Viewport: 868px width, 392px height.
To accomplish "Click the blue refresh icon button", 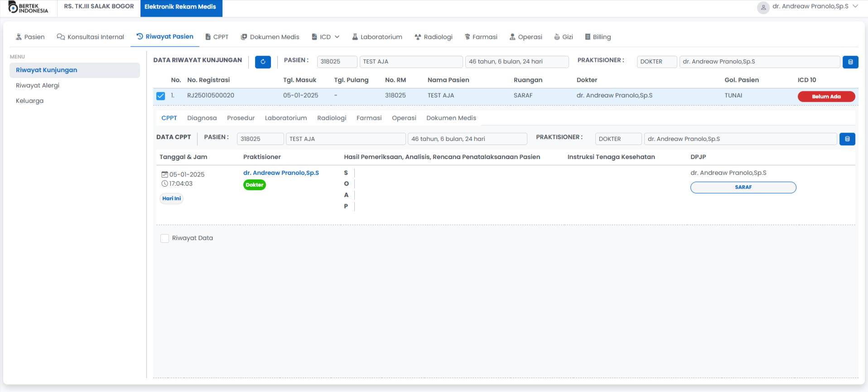I will (x=263, y=62).
